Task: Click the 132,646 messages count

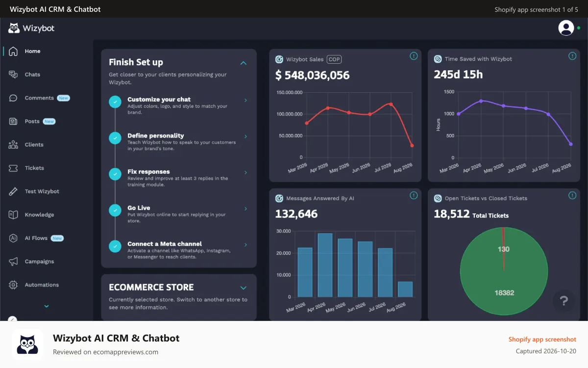Action: 296,214
